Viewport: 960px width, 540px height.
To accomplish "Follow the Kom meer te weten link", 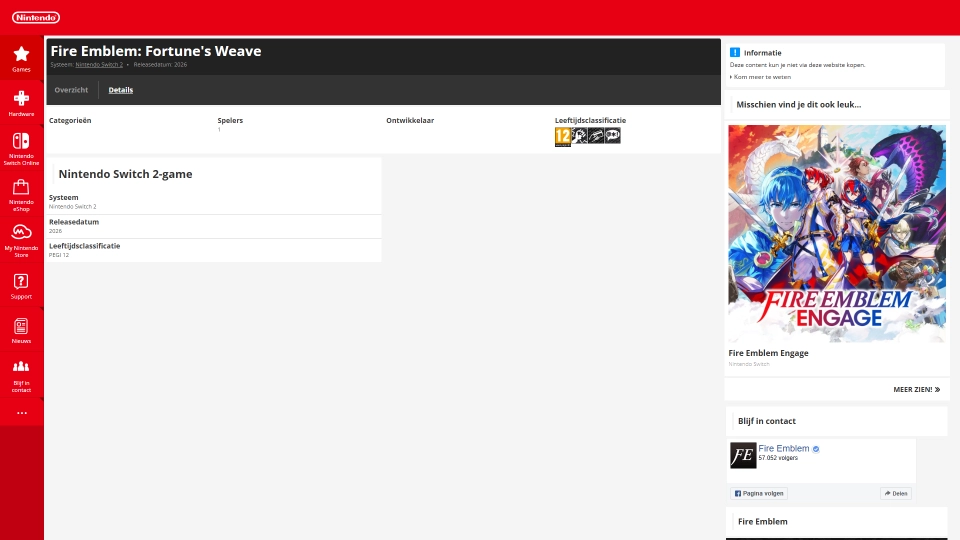I will [762, 76].
